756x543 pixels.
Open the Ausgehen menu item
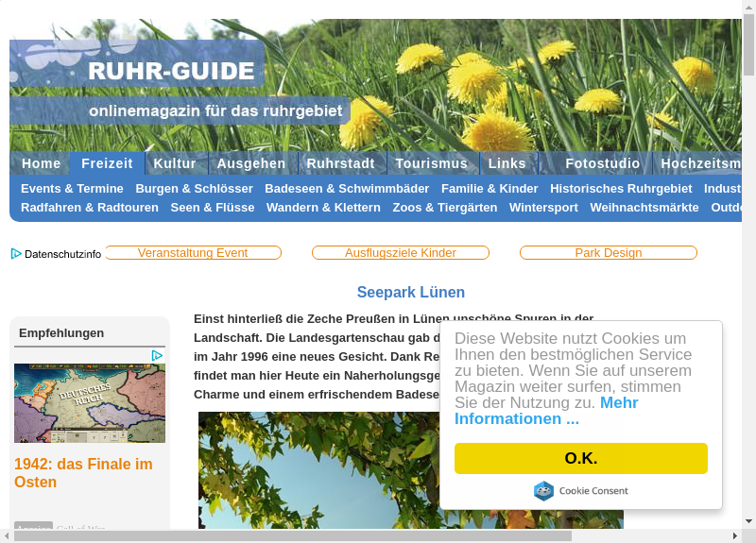tap(251, 163)
